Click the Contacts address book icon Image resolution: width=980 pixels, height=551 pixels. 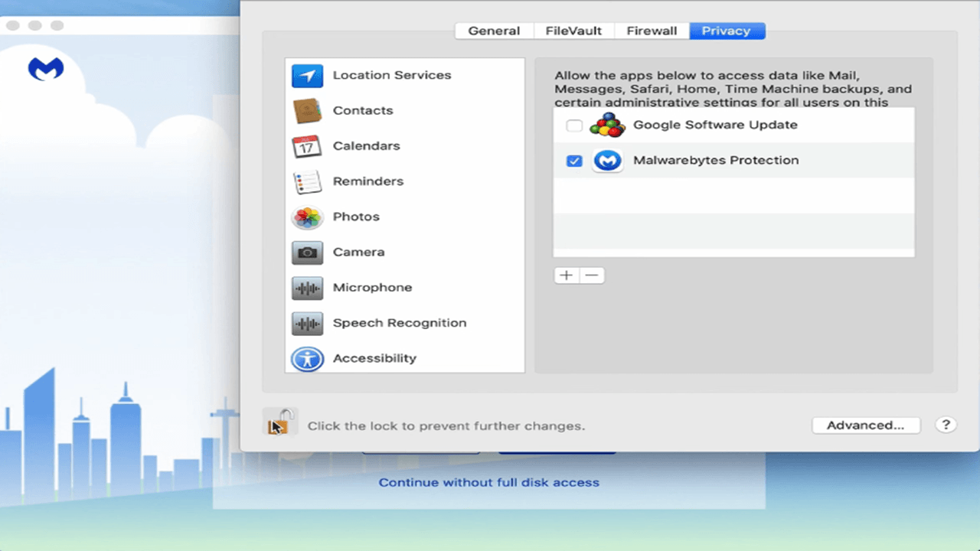[x=307, y=111]
